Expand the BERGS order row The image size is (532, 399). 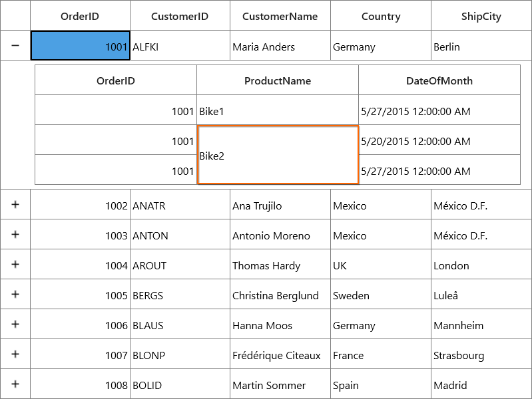[x=15, y=294]
